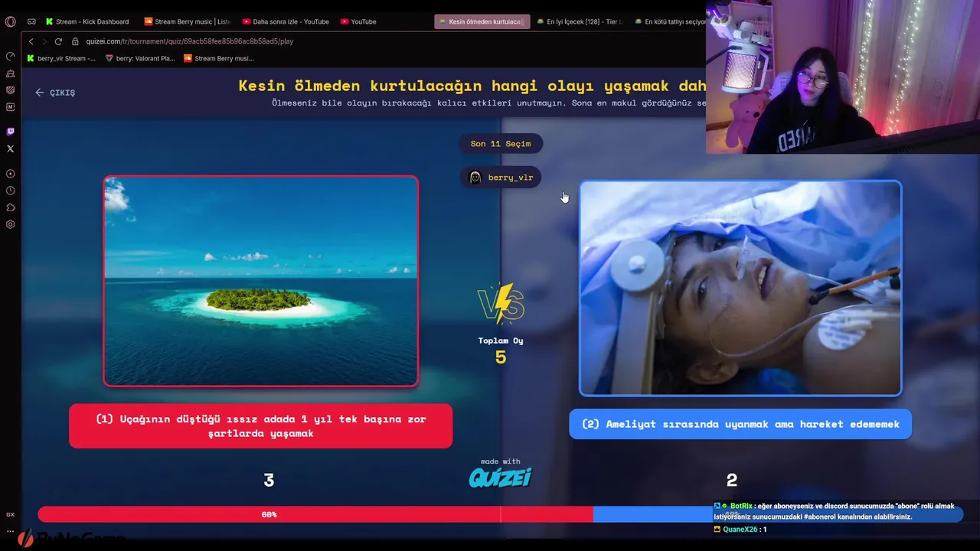The width and height of the screenshot is (980, 551).
Task: Choose option (1) deserted island label
Action: [260, 426]
